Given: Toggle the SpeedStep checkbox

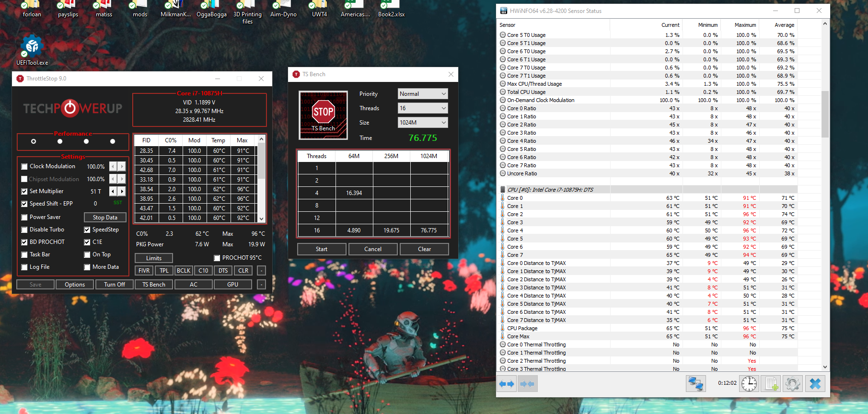Looking at the screenshot, I should pyautogui.click(x=87, y=230).
